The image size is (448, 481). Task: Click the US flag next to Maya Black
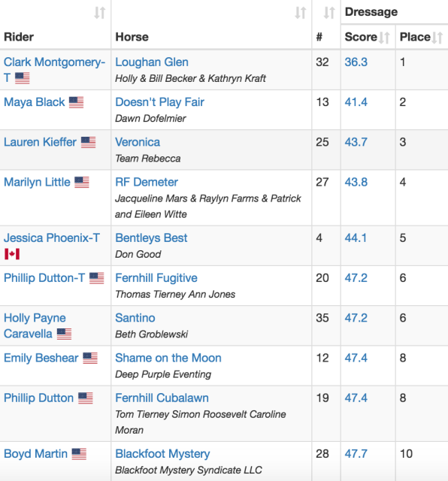pos(76,102)
